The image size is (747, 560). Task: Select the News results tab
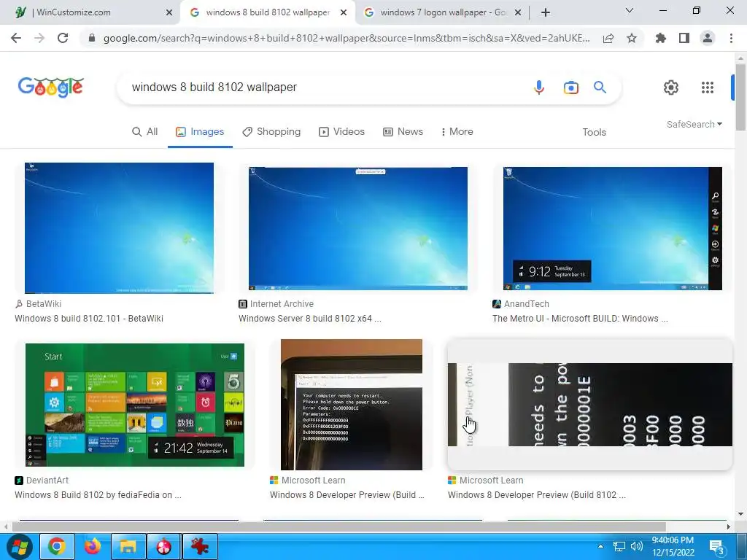coord(403,132)
